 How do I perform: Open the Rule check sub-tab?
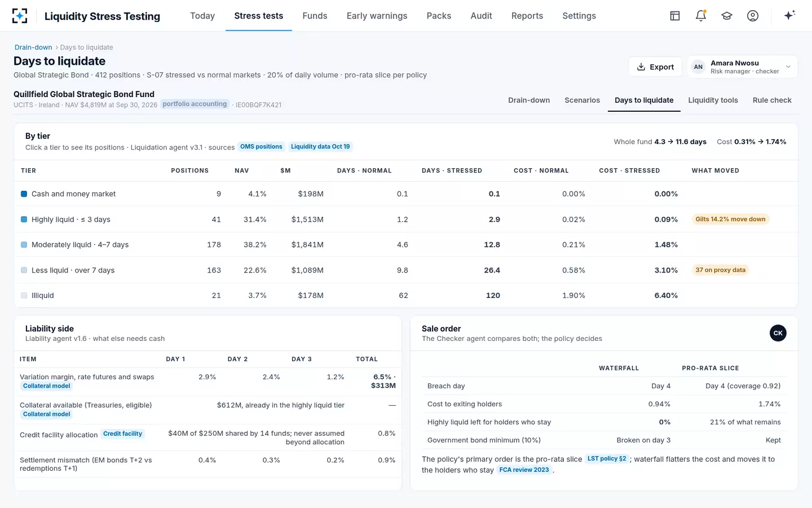coord(772,100)
